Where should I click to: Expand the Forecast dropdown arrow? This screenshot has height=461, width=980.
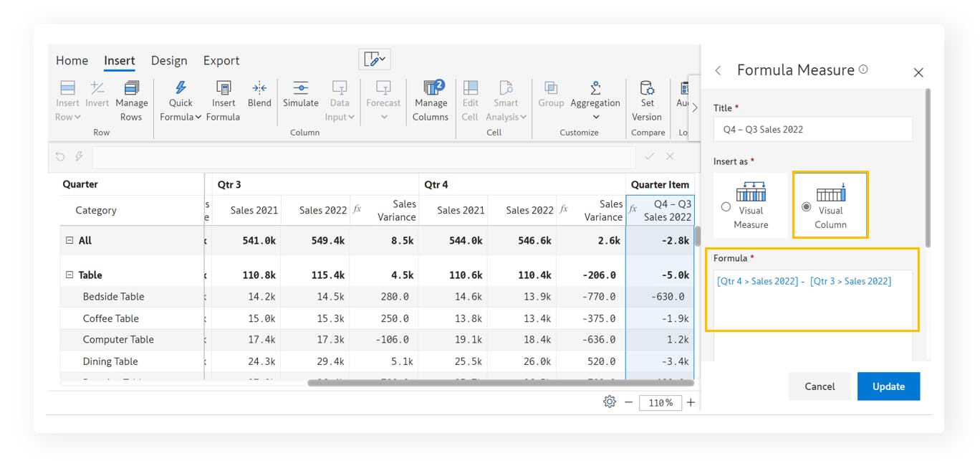click(384, 118)
